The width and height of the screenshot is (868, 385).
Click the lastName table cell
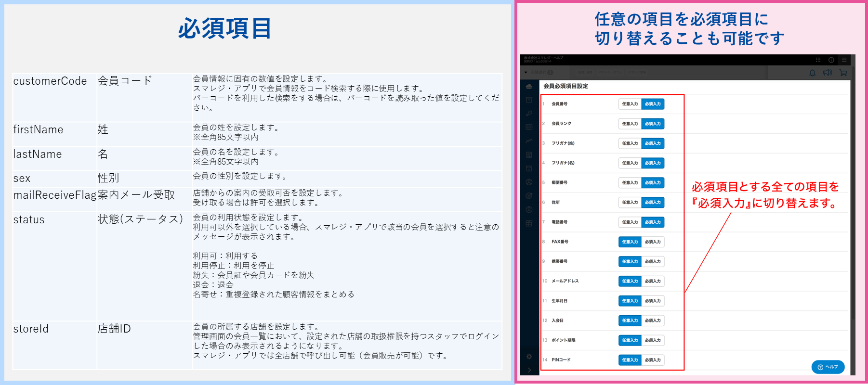click(x=54, y=158)
